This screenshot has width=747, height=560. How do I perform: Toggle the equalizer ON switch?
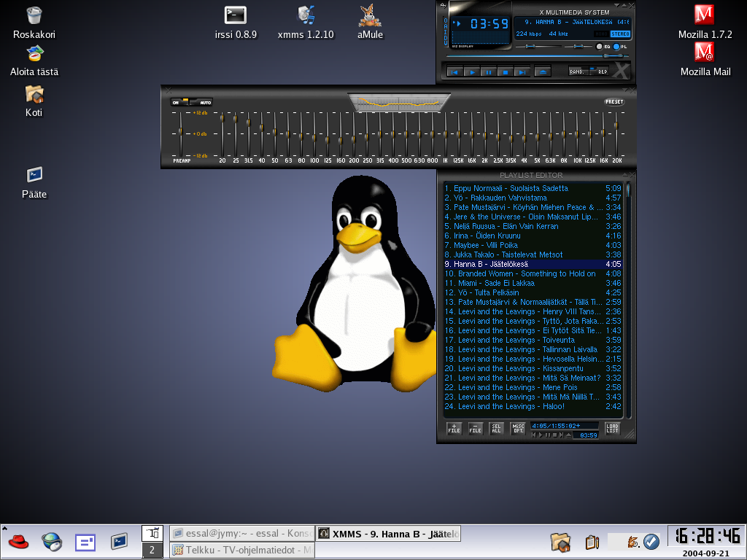pyautogui.click(x=179, y=102)
